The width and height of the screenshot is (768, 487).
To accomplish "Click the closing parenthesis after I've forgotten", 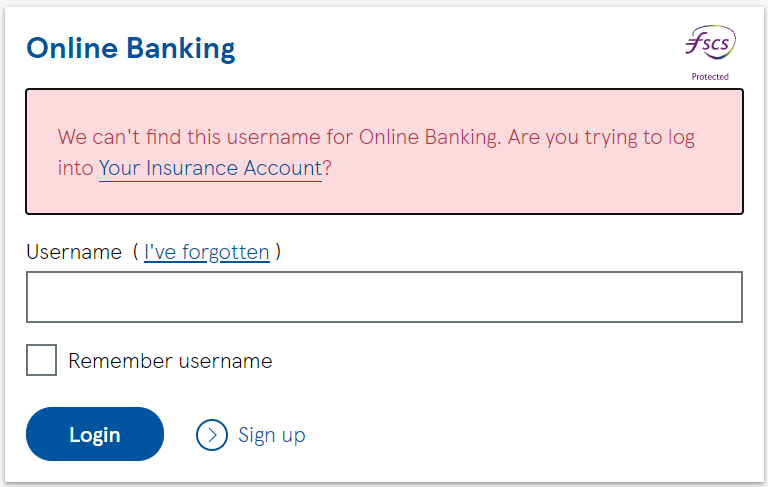I will 278,252.
